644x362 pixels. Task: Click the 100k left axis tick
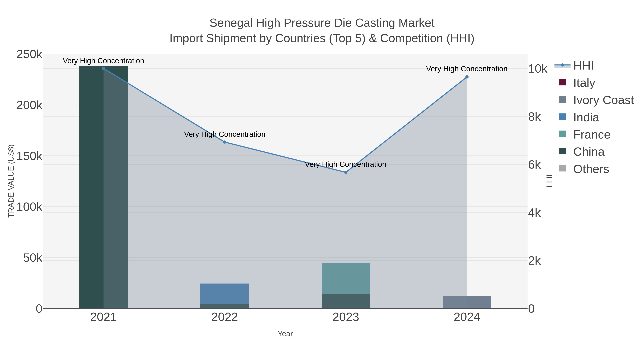point(29,207)
